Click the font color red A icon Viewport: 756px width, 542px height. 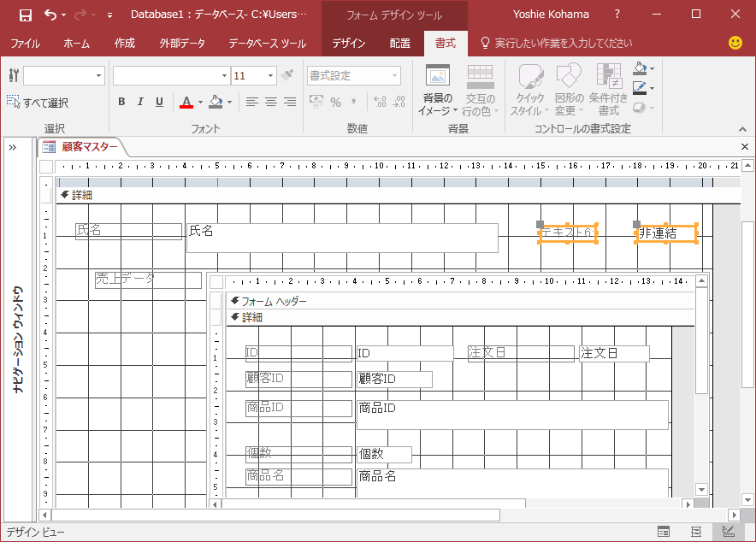point(186,102)
